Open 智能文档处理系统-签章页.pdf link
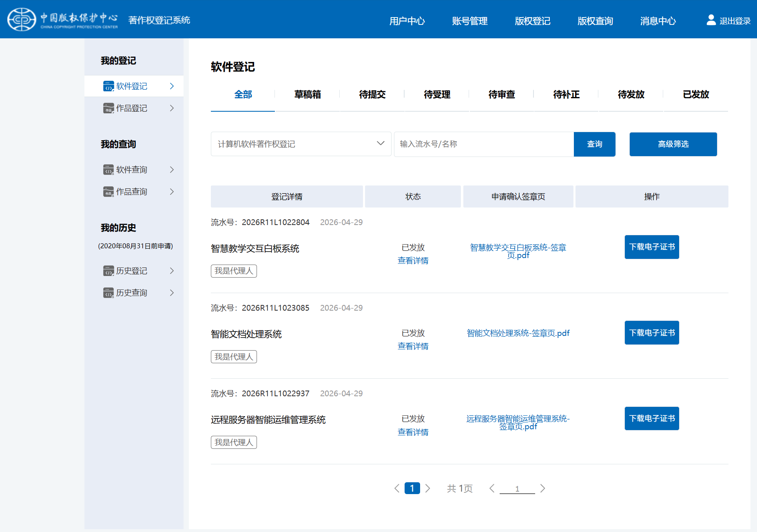 (x=518, y=333)
